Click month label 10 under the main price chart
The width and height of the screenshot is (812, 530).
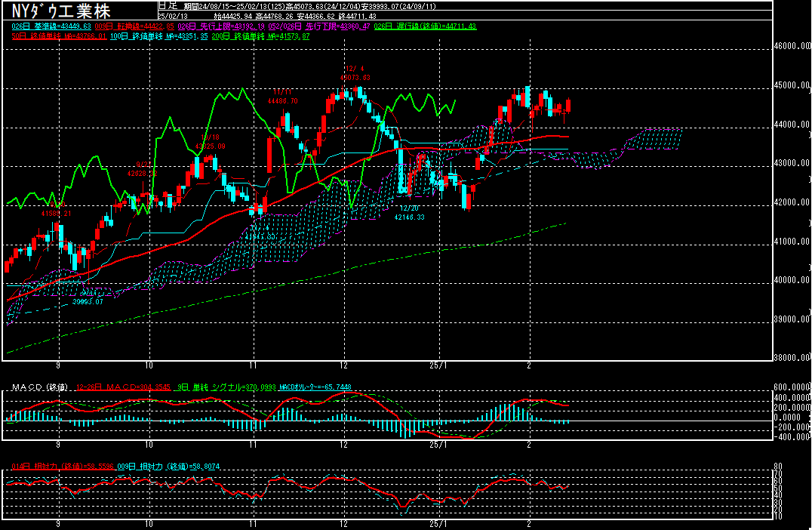(x=149, y=365)
